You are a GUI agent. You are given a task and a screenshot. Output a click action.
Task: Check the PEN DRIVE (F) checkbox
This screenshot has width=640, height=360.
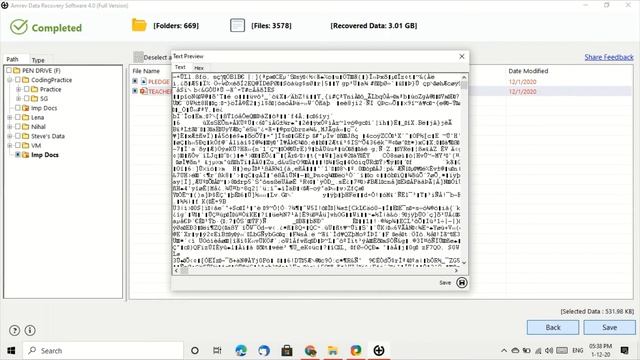[x=9, y=71]
